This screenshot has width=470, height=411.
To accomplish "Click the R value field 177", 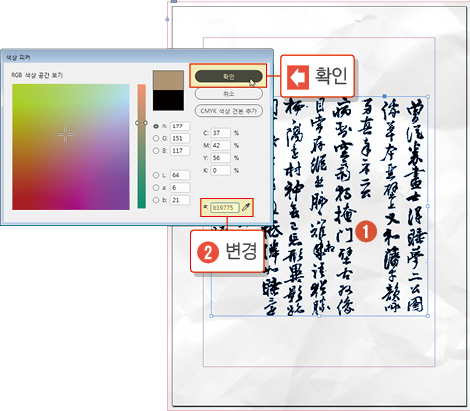I will [180, 126].
